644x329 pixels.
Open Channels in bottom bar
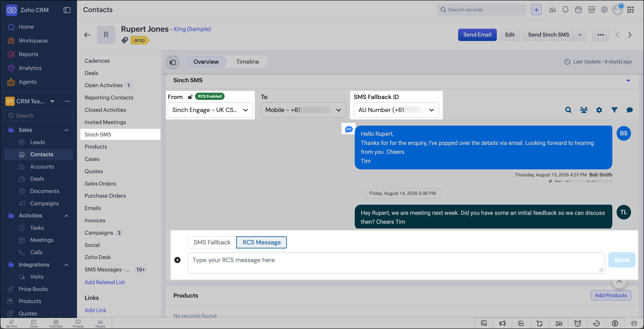56,324
